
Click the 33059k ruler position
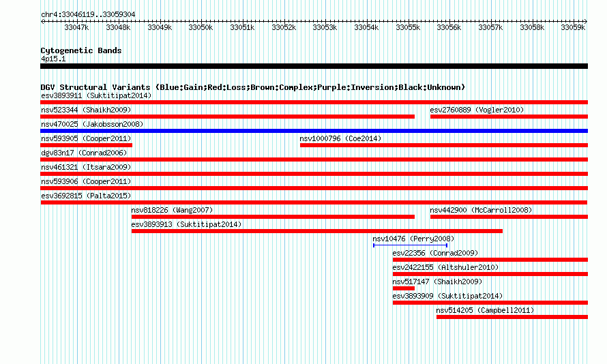pyautogui.click(x=573, y=27)
